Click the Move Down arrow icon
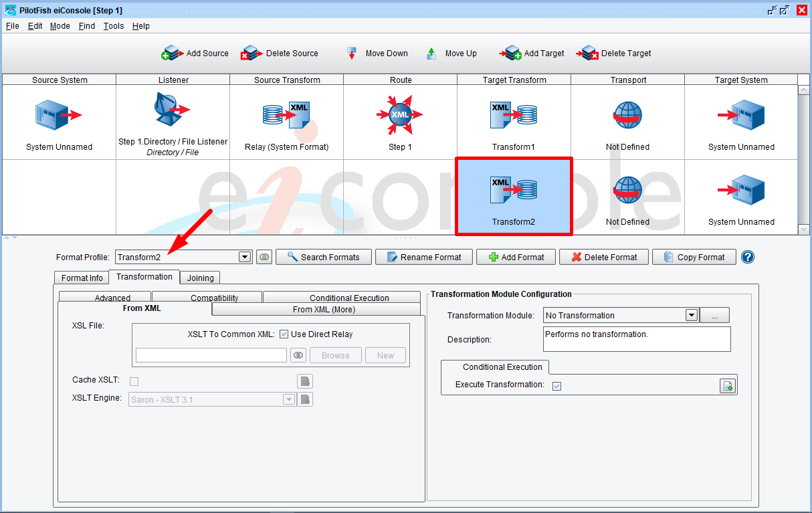Viewport: 812px width, 513px height. 352,54
